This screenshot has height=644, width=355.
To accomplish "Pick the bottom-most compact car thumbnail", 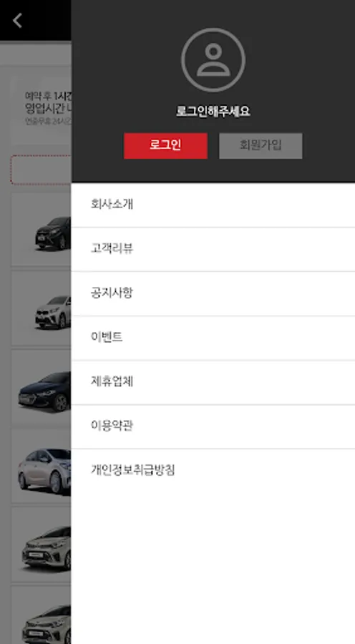I will pyautogui.click(x=46, y=624).
